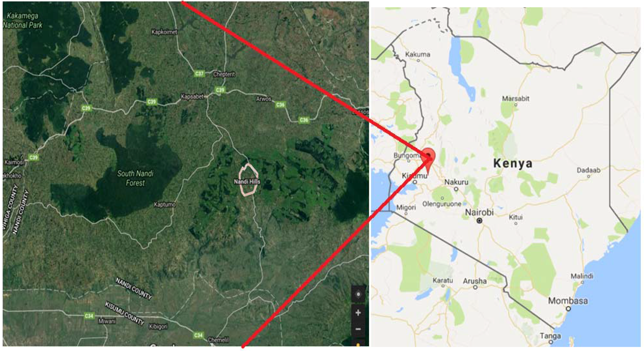Viewport: 644px width, 351px height.
Task: Click the Kakamega National Park label
Action: [x=23, y=20]
